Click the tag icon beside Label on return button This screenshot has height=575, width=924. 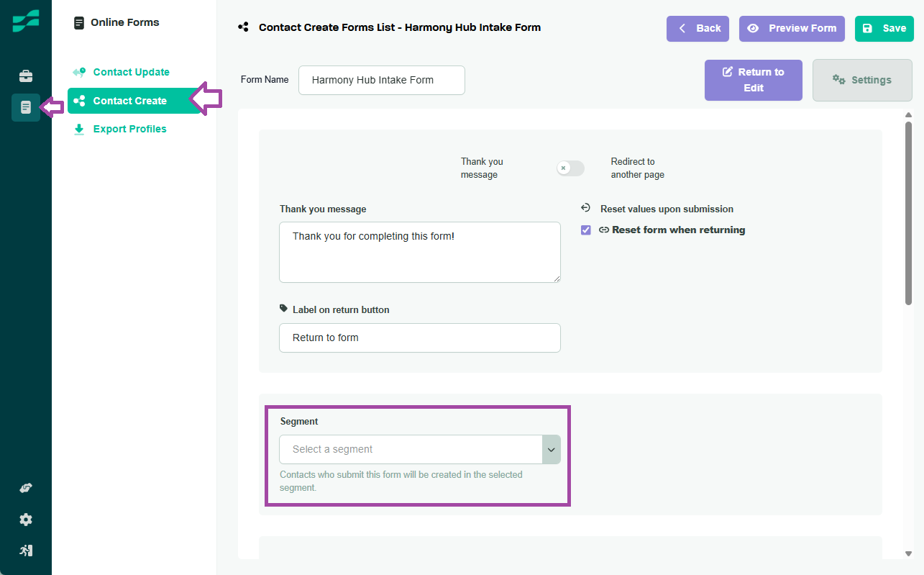pos(283,309)
